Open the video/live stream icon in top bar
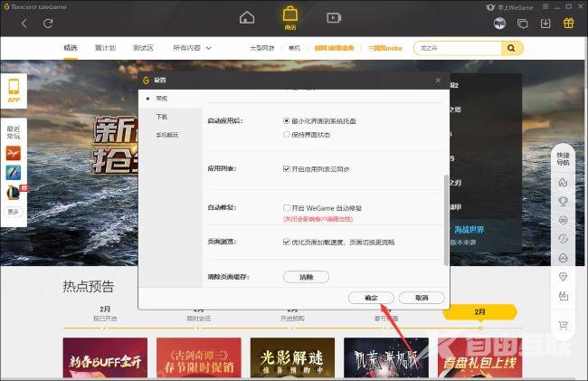The image size is (588, 381). (334, 16)
